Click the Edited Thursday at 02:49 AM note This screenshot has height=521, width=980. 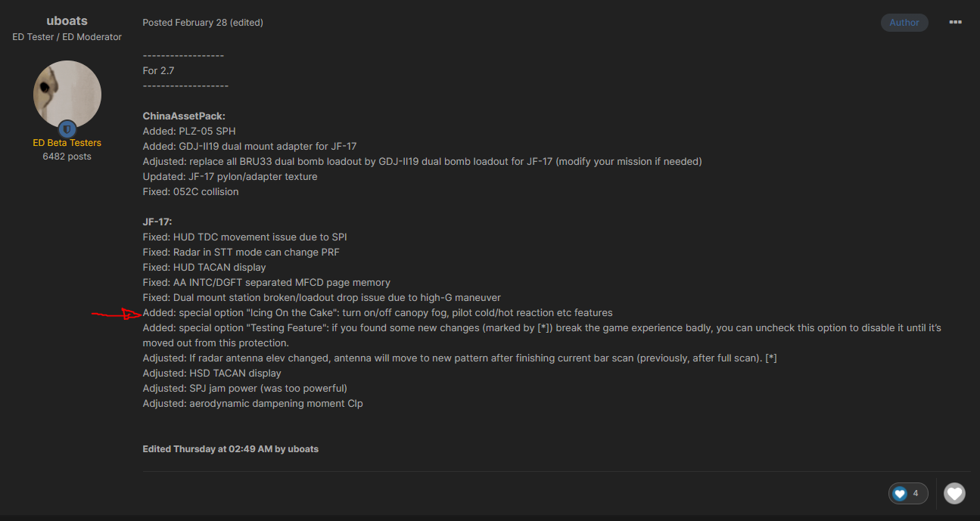[230, 449]
